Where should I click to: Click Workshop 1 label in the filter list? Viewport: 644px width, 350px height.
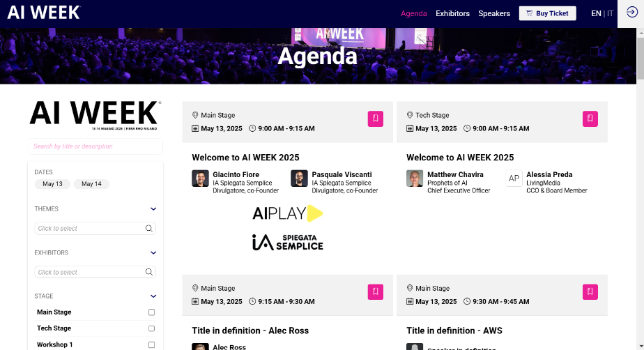tap(54, 344)
